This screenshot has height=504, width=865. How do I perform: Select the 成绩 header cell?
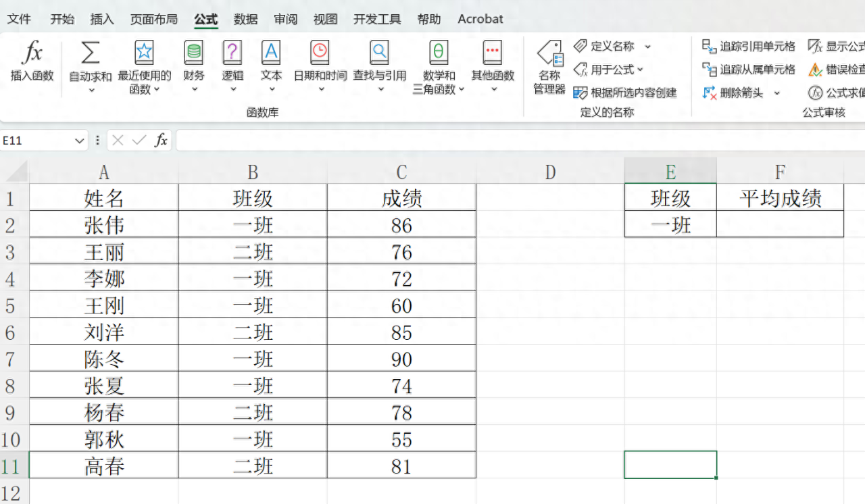401,198
